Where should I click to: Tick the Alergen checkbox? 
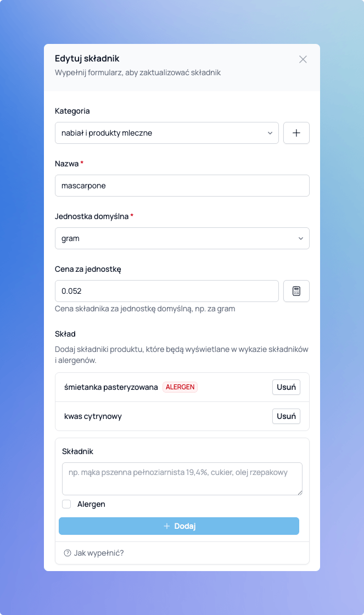[x=67, y=504]
